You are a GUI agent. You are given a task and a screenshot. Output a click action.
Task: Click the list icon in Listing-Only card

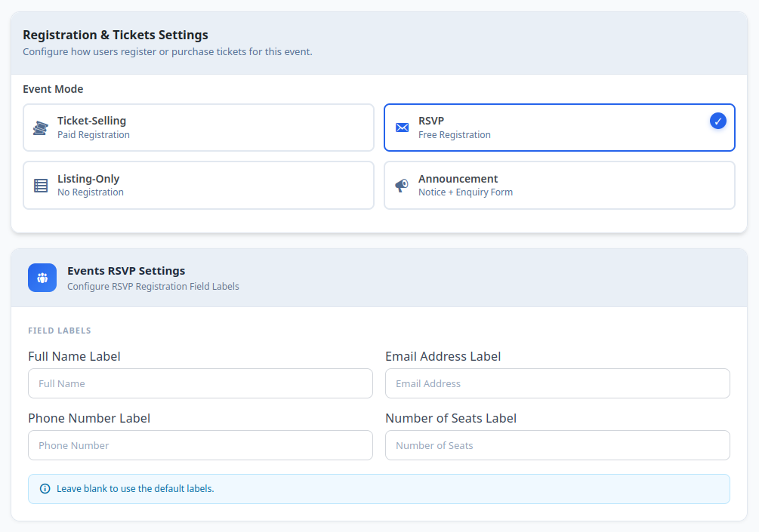point(41,186)
